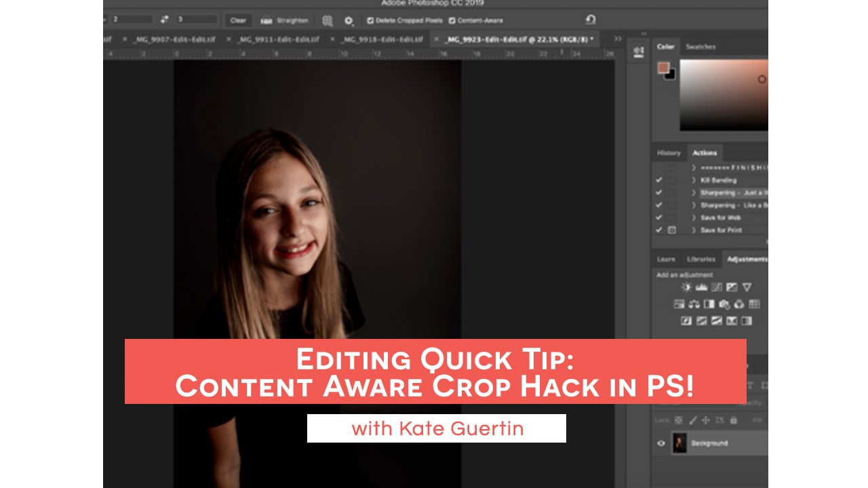Add a Channel Mixer adjustment
868x488 pixels.
coord(739,304)
